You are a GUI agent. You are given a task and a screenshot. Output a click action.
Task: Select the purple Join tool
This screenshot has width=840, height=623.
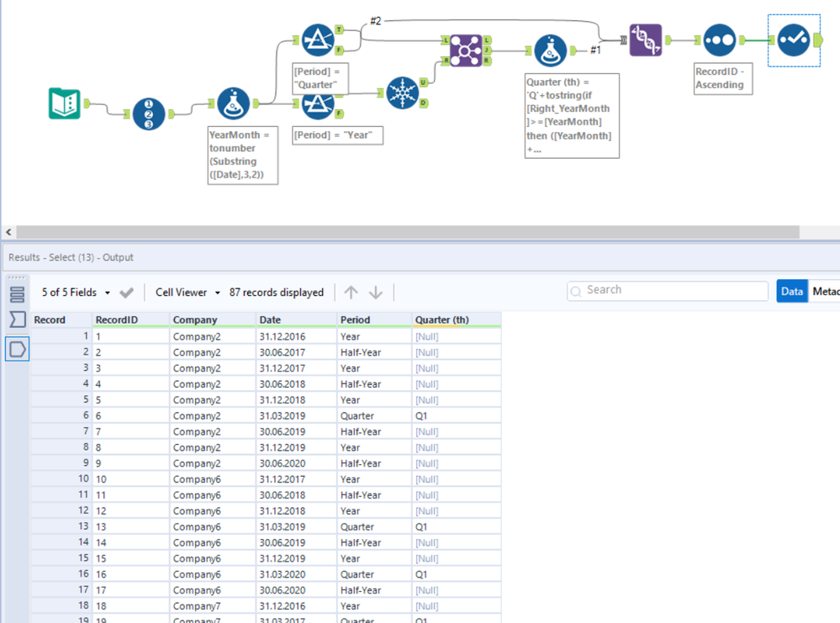[466, 50]
